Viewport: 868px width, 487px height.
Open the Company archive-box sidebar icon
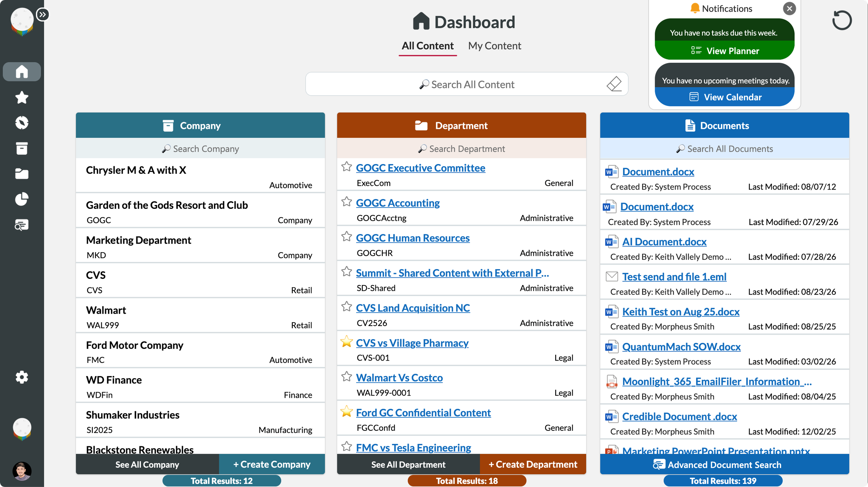22,148
